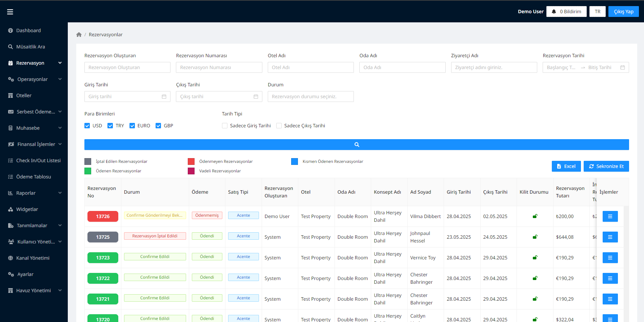Open the notification bell Bildirim
The image size is (644, 322).
pyautogui.click(x=566, y=12)
